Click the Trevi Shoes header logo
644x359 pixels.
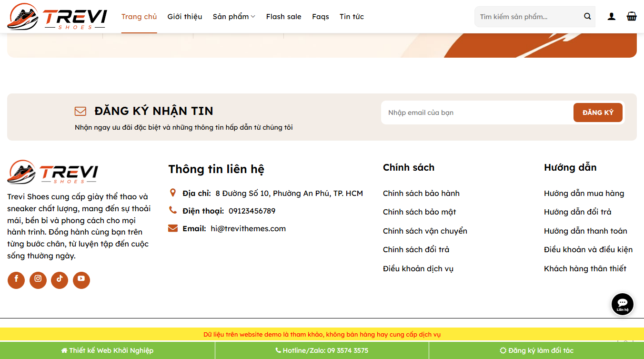tap(57, 17)
